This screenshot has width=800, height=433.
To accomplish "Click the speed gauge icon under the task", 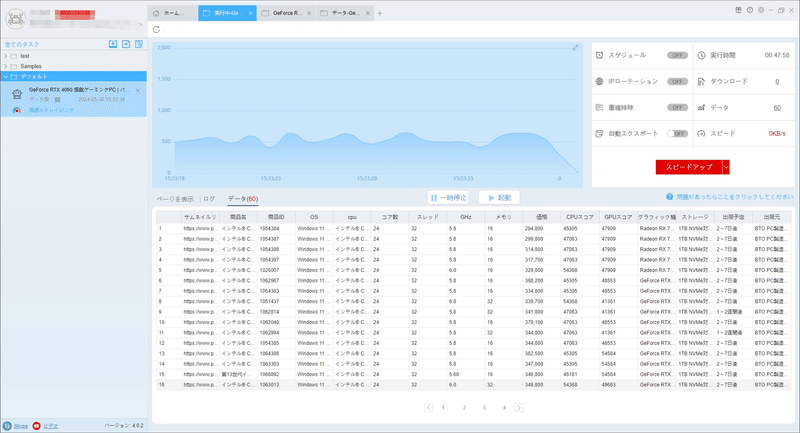I will (17, 110).
